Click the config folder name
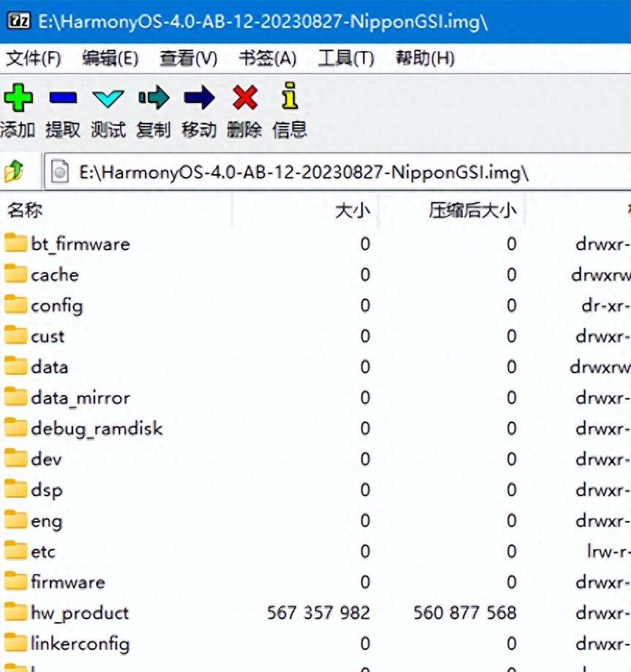This screenshot has width=631, height=672. click(x=57, y=307)
